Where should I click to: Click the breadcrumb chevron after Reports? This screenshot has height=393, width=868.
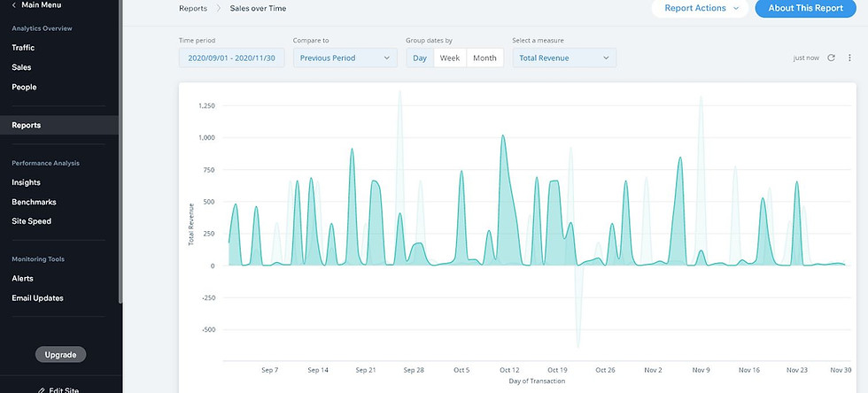click(x=219, y=8)
